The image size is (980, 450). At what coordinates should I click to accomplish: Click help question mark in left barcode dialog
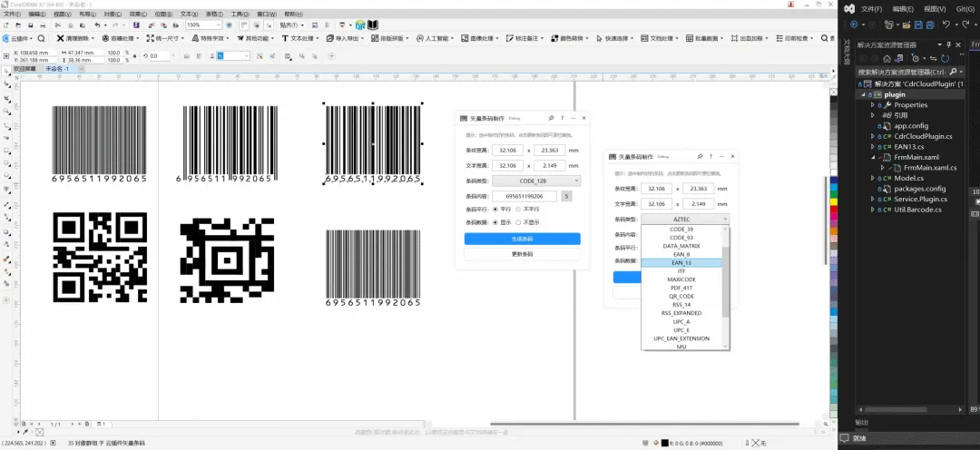(562, 118)
